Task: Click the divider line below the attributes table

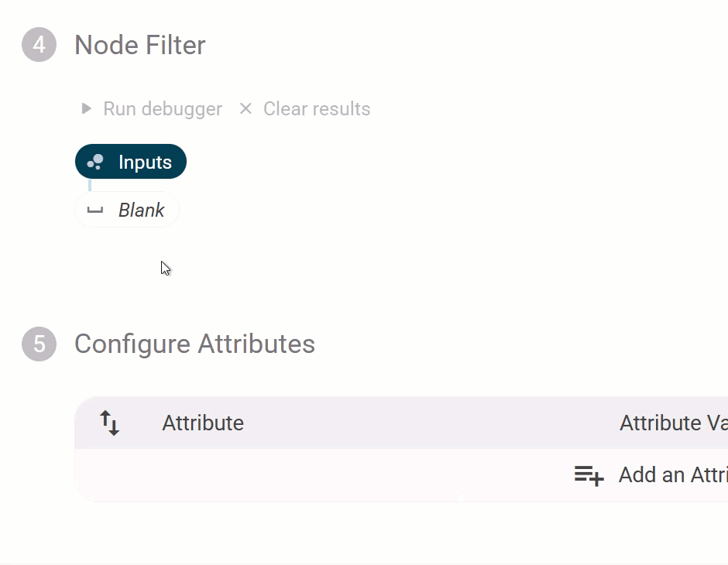Action: [x=364, y=563]
